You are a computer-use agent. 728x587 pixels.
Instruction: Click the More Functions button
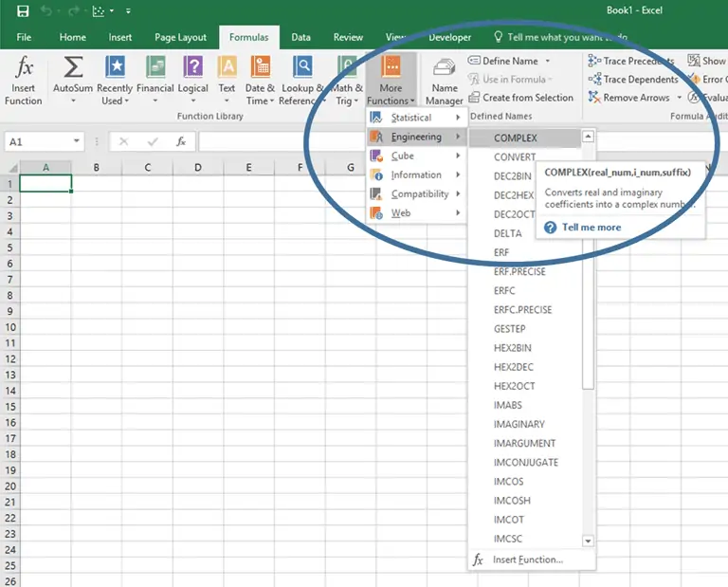click(x=391, y=80)
